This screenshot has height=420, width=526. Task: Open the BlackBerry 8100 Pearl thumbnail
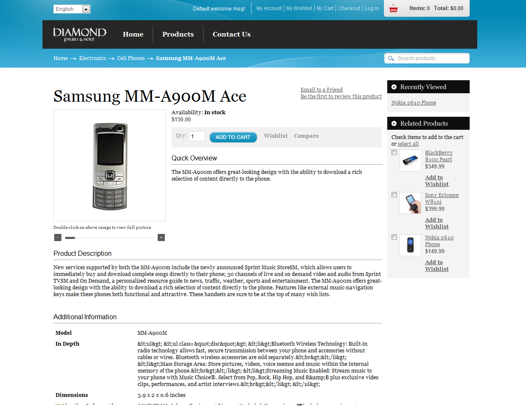pyautogui.click(x=410, y=160)
